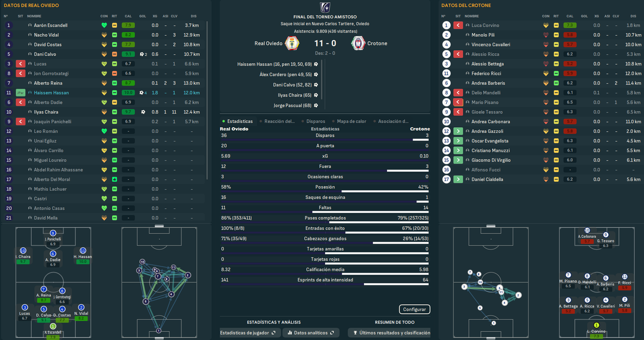644x340 pixels.
Task: Click the Crotone team name in the scoreline
Action: tap(377, 43)
